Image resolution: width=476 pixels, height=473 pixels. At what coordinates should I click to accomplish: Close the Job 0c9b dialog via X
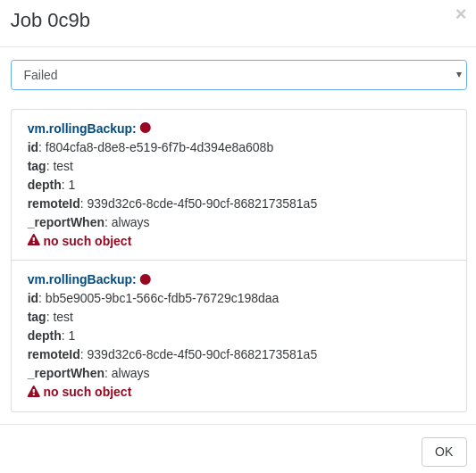pyautogui.click(x=461, y=13)
